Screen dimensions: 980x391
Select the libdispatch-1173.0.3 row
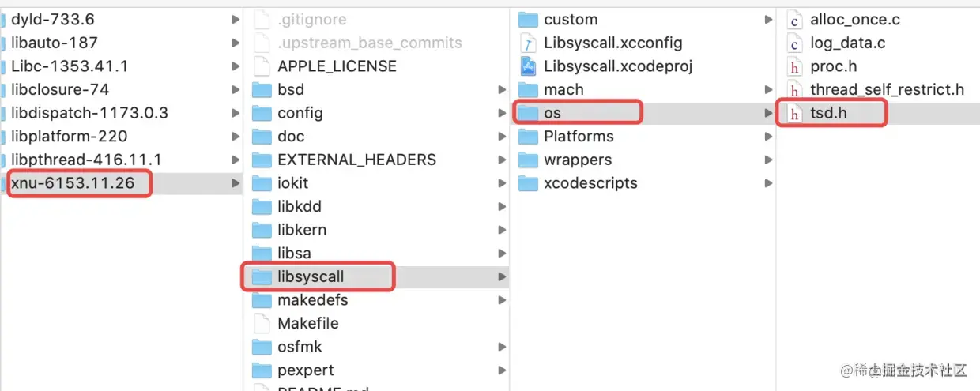(121, 113)
